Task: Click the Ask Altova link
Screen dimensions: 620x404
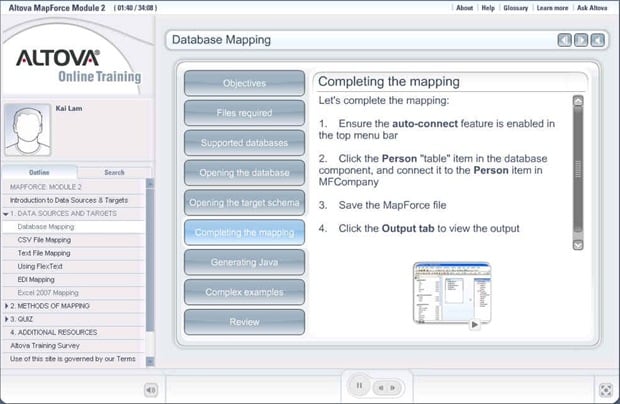Action: click(592, 8)
